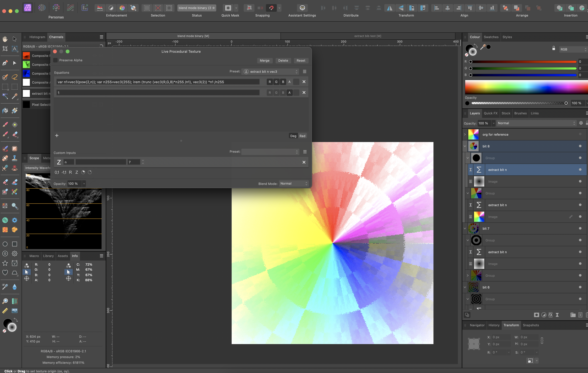588x373 pixels.
Task: Collapse the bit 7 layer group
Action: 465,229
